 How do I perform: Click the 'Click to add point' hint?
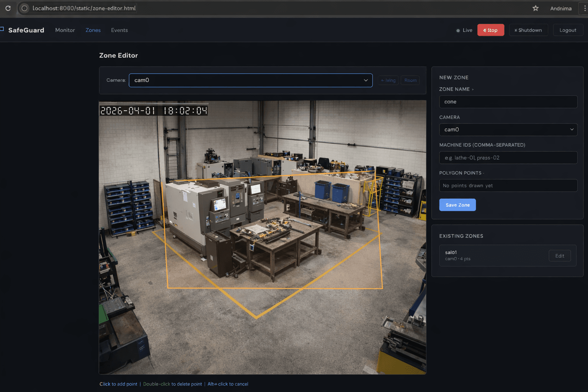click(118, 384)
